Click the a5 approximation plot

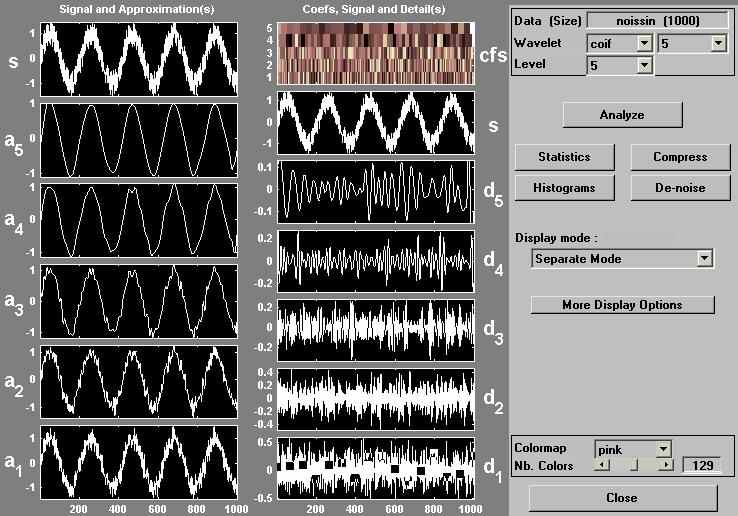pyautogui.click(x=139, y=140)
